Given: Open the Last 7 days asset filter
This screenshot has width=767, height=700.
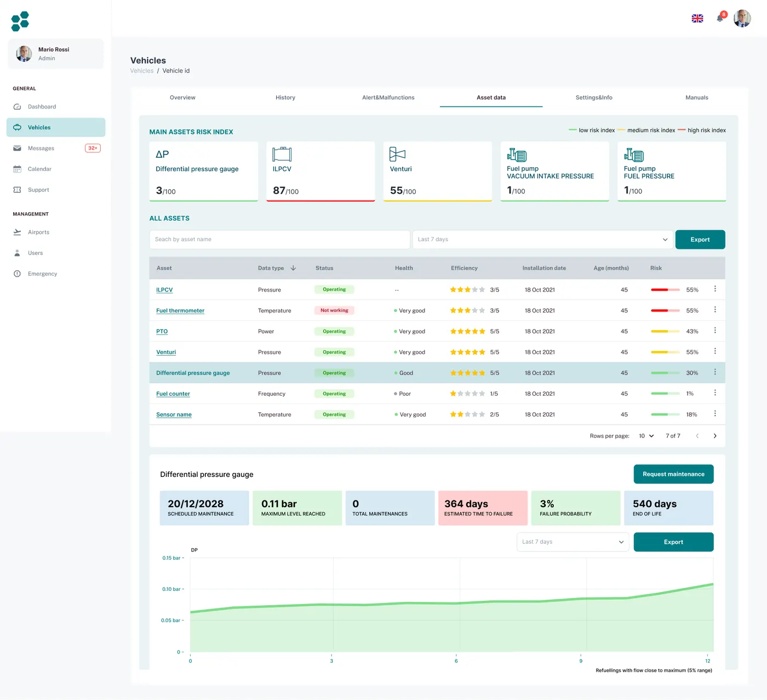Looking at the screenshot, I should 542,240.
